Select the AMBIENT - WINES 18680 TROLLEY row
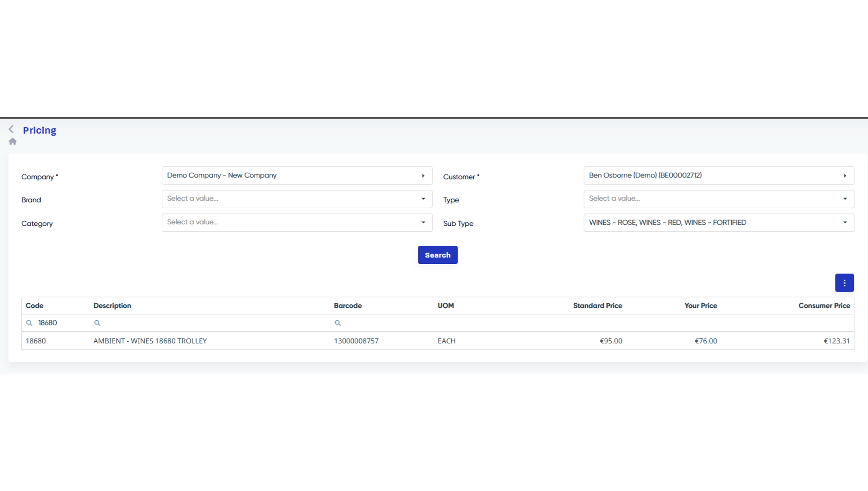Image resolution: width=868 pixels, height=491 pixels. click(x=150, y=341)
